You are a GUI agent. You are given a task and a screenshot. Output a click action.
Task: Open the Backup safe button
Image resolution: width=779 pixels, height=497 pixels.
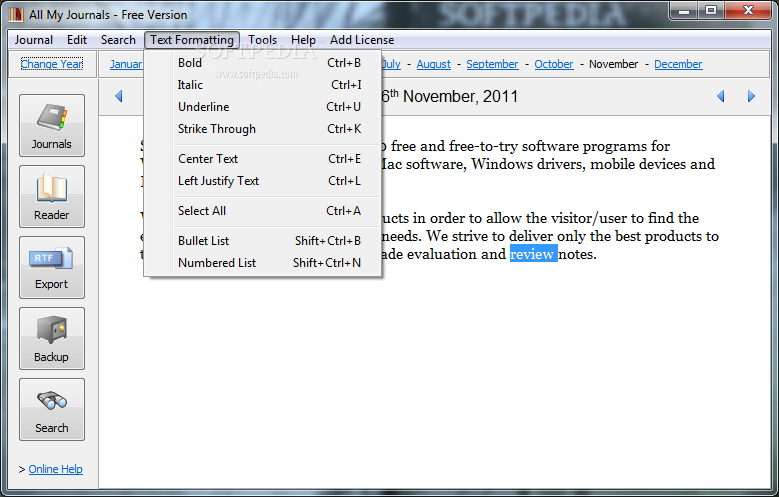pos(52,338)
